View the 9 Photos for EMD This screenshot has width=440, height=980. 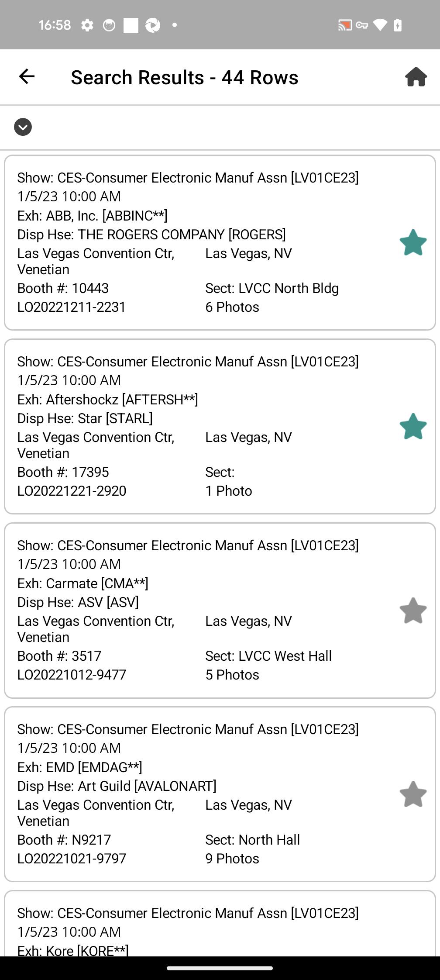[x=232, y=859]
